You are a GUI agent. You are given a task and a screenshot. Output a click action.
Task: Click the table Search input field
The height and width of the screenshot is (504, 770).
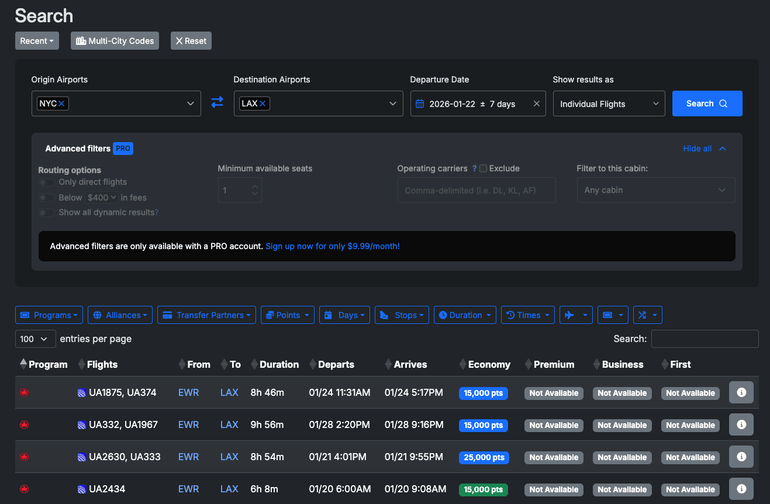[704, 339]
